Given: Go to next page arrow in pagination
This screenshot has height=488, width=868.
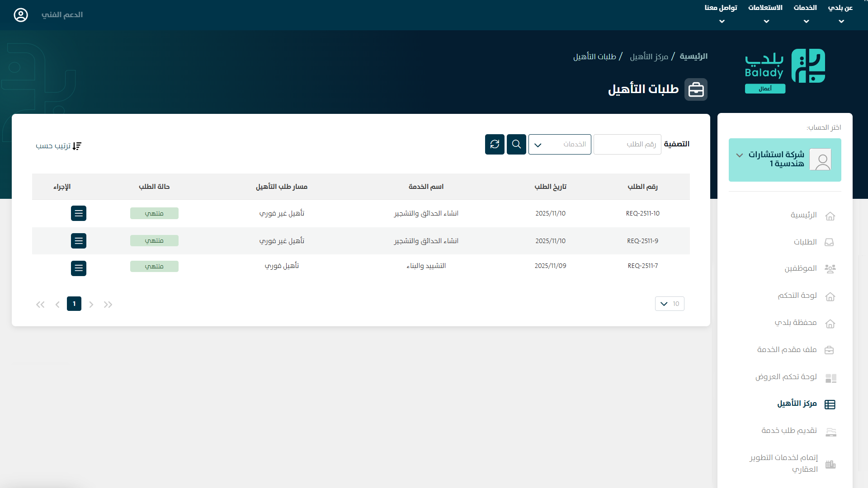Looking at the screenshot, I should coord(57,305).
